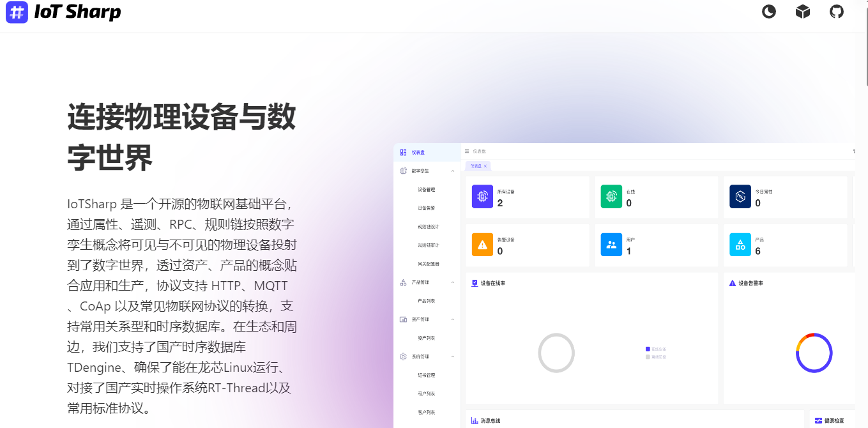Image resolution: width=868 pixels, height=428 pixels.
Task: Open 网关配置器 in the sidebar
Action: [x=429, y=263]
